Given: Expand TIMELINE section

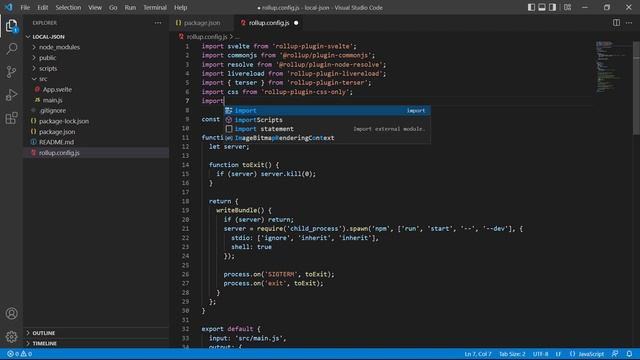Looking at the screenshot, I should coord(96,344).
